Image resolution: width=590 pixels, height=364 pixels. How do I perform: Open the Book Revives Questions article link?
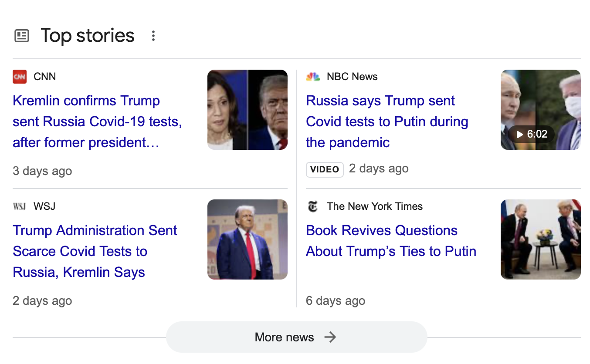pyautogui.click(x=391, y=241)
